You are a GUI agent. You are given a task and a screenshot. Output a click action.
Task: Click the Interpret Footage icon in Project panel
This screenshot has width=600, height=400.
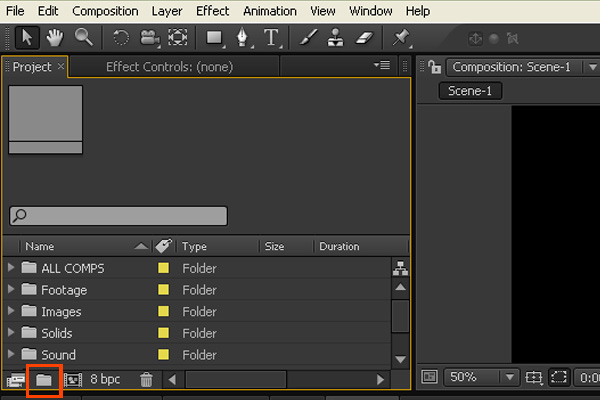[x=16, y=380]
